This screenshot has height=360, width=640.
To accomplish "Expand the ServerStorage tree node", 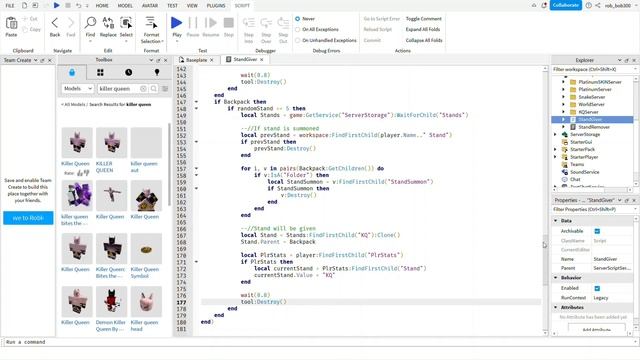I will tap(555, 134).
